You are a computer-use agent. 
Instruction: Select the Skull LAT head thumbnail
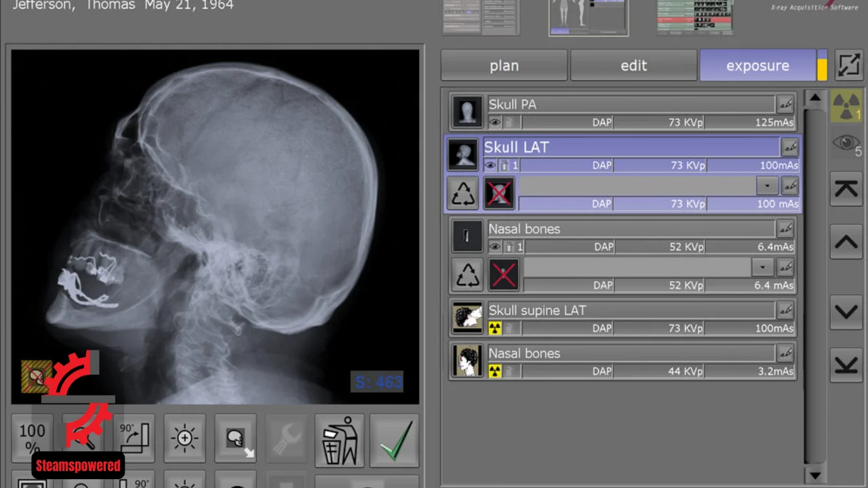[x=464, y=155]
